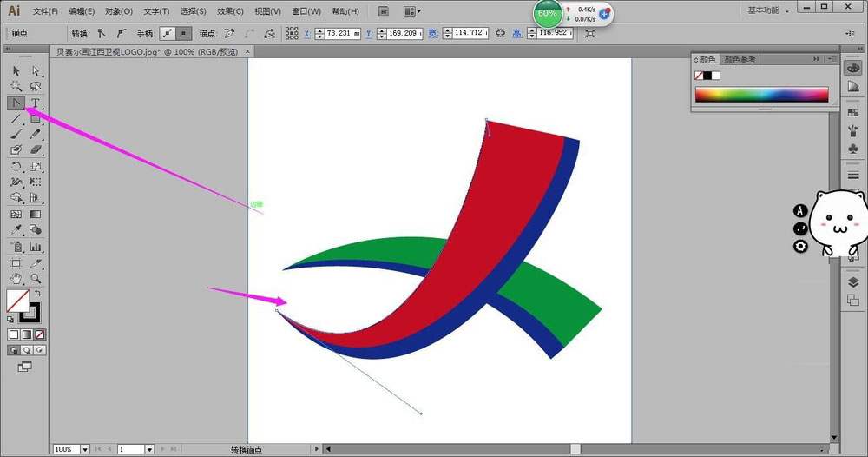Image resolution: width=868 pixels, height=457 pixels.
Task: Open the 基本功能 workspace dropdown
Action: coord(768,10)
